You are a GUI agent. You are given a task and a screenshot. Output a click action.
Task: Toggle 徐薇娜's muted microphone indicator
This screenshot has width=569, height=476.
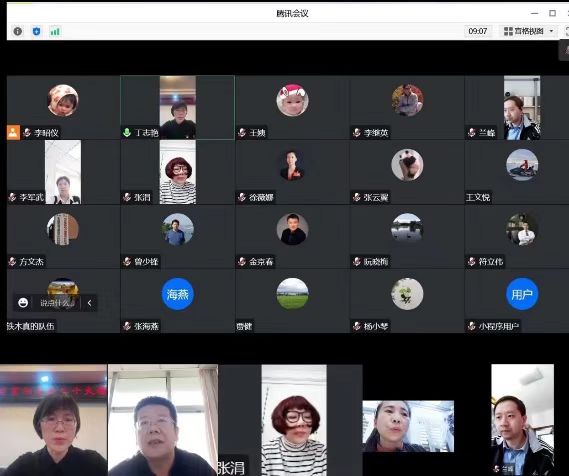(242, 197)
